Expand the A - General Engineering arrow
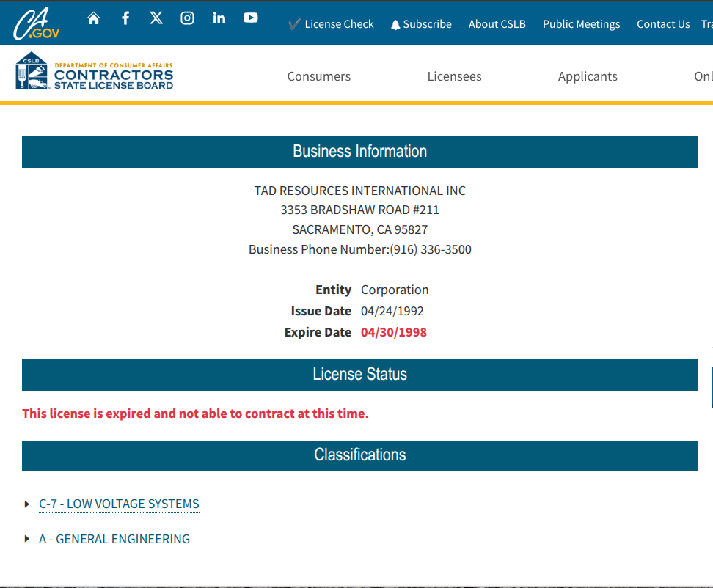The height and width of the screenshot is (588, 713). [27, 539]
